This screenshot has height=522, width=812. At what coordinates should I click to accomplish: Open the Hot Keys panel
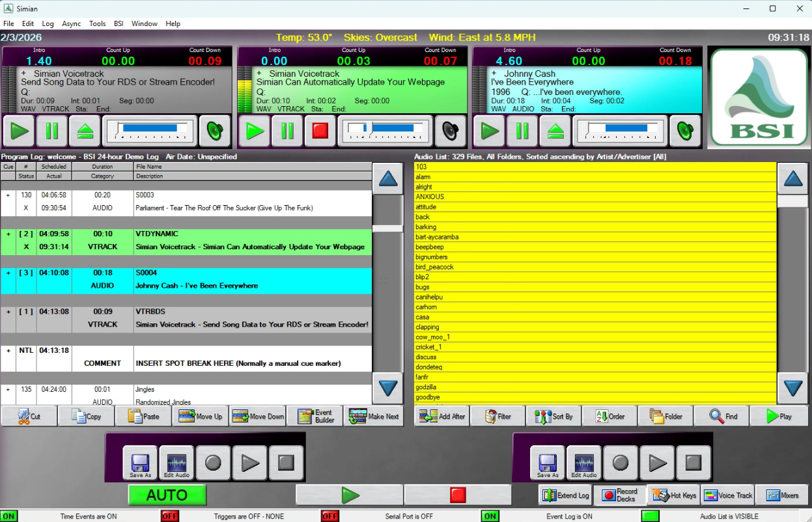(673, 495)
